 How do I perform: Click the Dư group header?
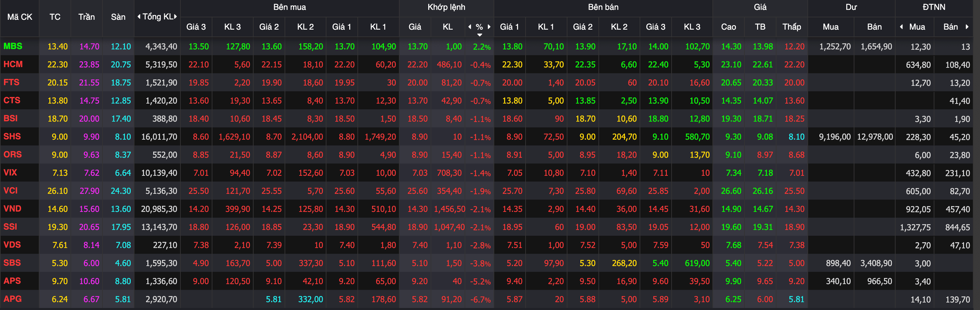coord(851,7)
